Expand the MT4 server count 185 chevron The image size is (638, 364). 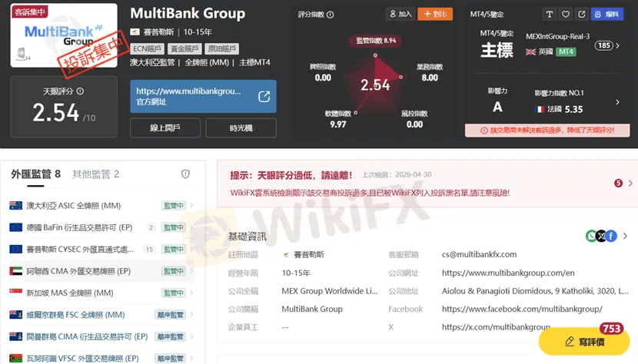click(x=618, y=45)
